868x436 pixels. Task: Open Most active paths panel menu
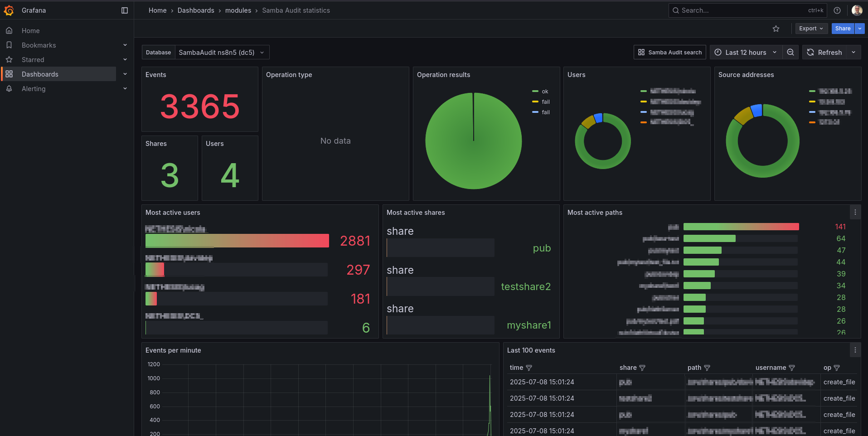(x=855, y=213)
